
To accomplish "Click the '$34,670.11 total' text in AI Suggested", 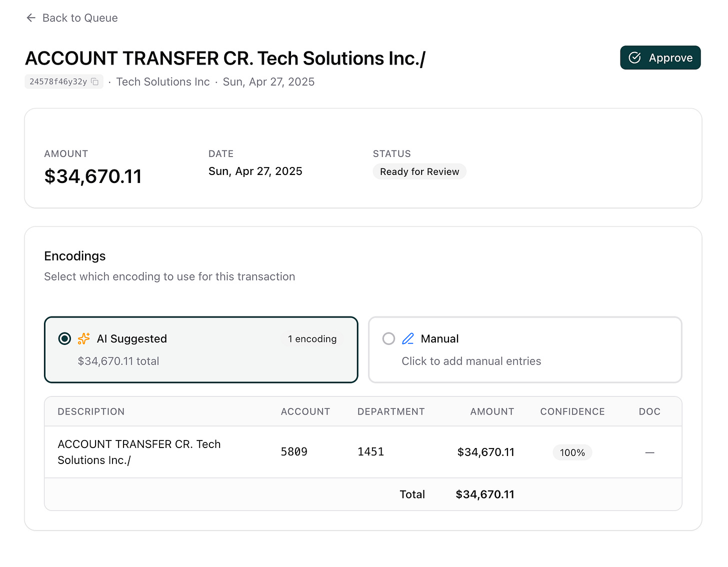I will 118,361.
